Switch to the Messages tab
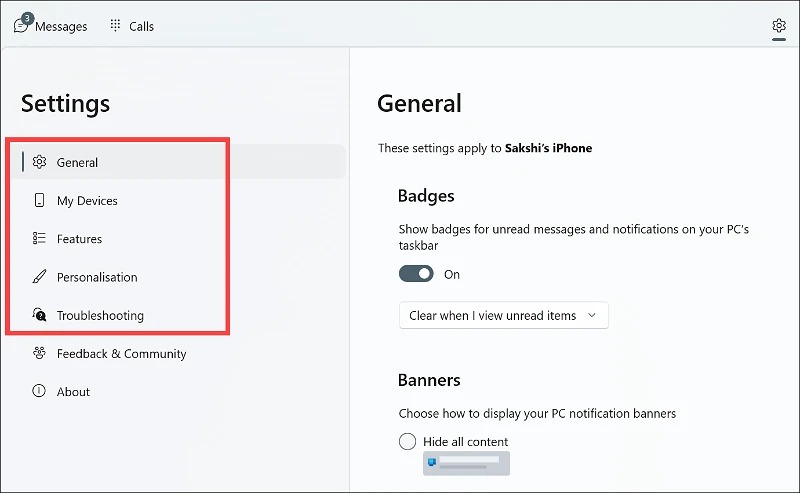The width and height of the screenshot is (800, 493). [x=51, y=26]
